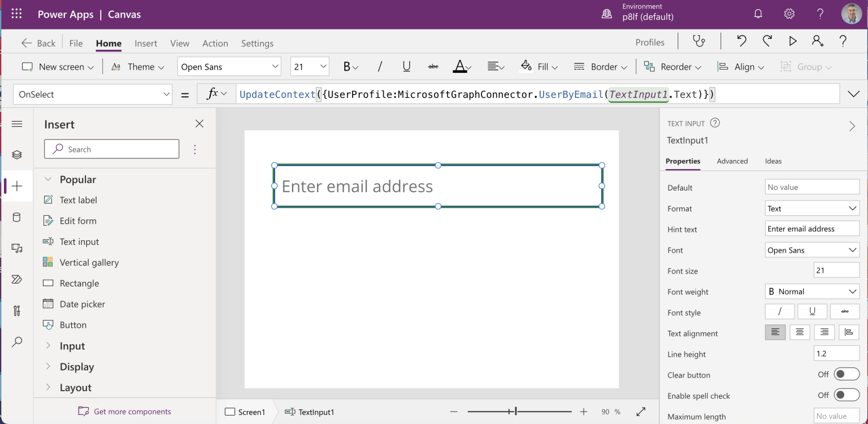Follow Get more components link
The width and height of the screenshot is (868, 424).
[125, 412]
